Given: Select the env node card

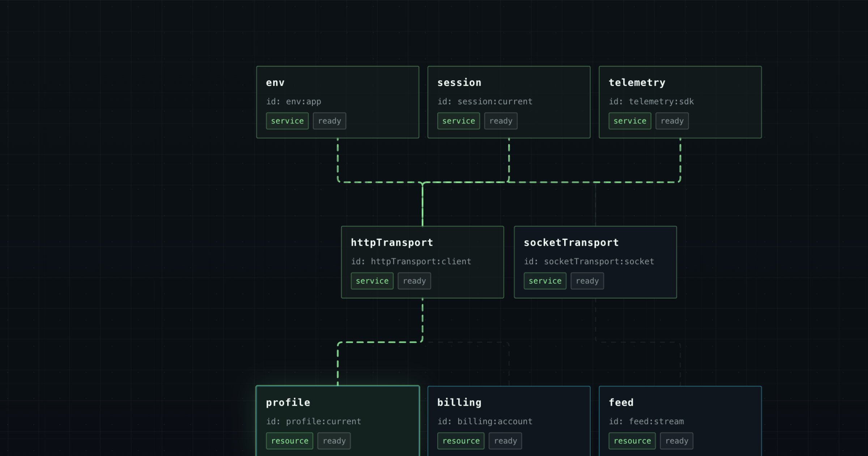Looking at the screenshot, I should [337, 102].
